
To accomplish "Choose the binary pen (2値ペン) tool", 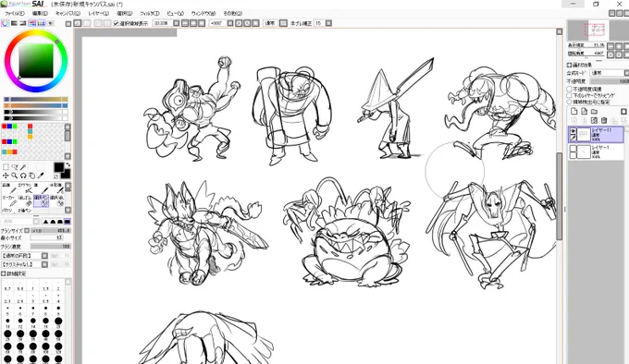I will (x=24, y=211).
